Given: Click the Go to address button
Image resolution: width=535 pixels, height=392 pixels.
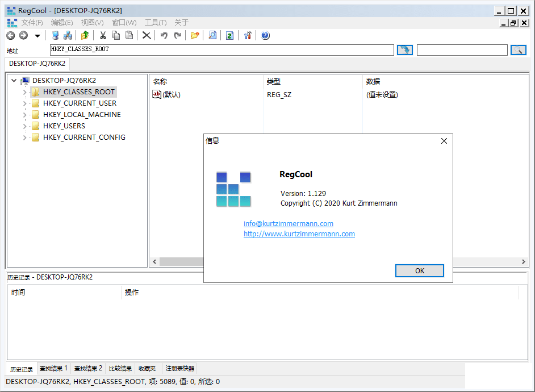Looking at the screenshot, I should [405, 50].
